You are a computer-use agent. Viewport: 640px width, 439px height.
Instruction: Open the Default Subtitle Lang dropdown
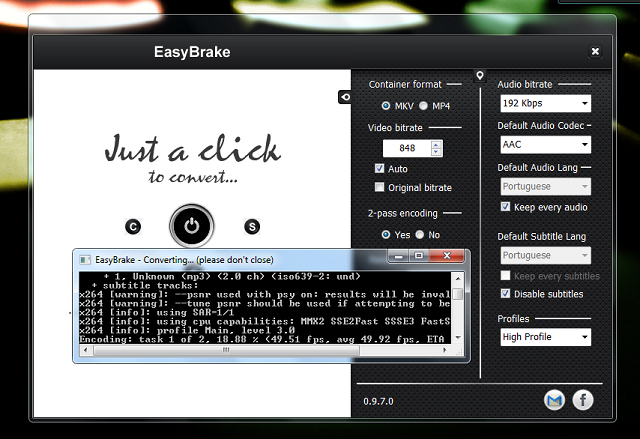click(x=545, y=255)
